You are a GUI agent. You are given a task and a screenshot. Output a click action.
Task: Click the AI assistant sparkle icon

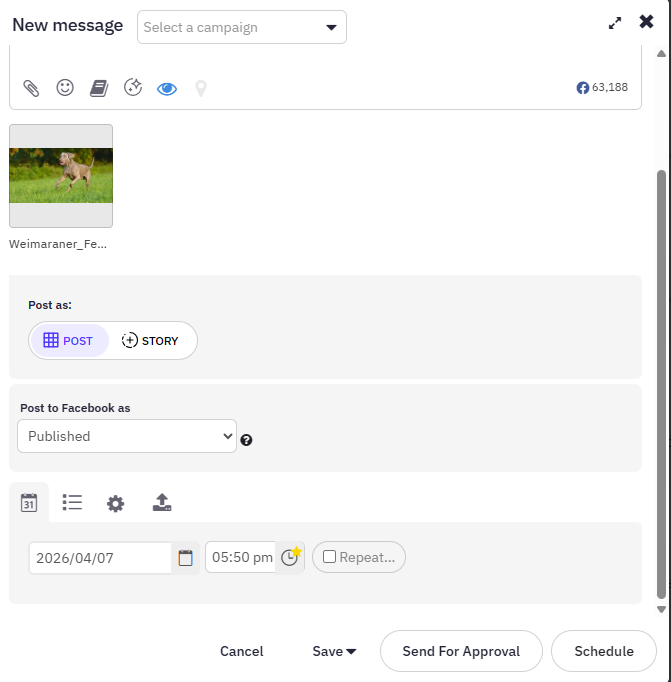pos(133,87)
